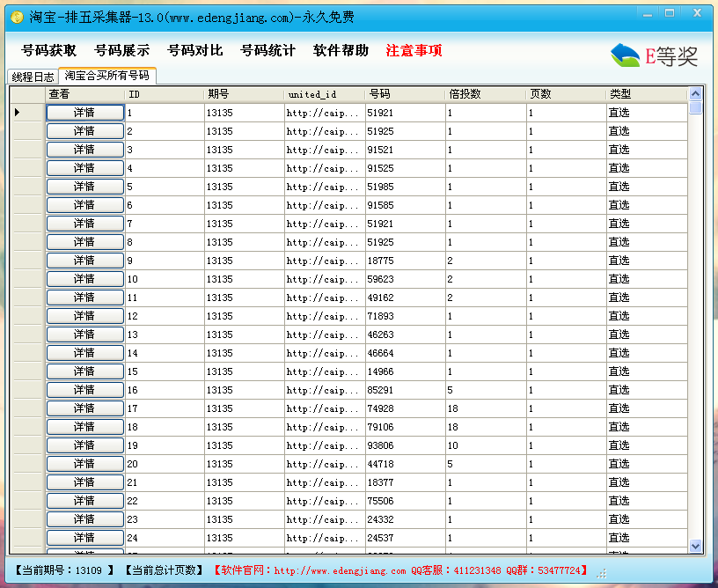Select the row header arrow of first row
718x588 pixels.
26,113
